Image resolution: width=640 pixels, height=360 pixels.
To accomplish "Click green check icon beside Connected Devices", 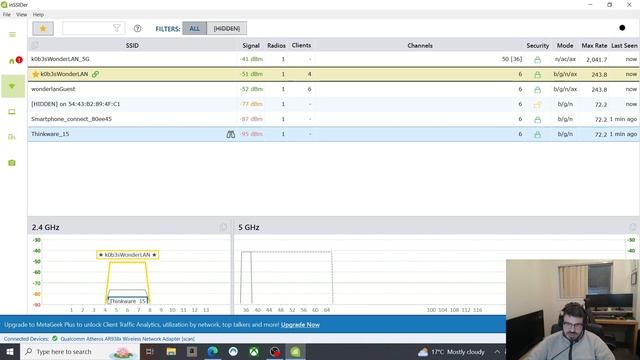I will pyautogui.click(x=55, y=339).
